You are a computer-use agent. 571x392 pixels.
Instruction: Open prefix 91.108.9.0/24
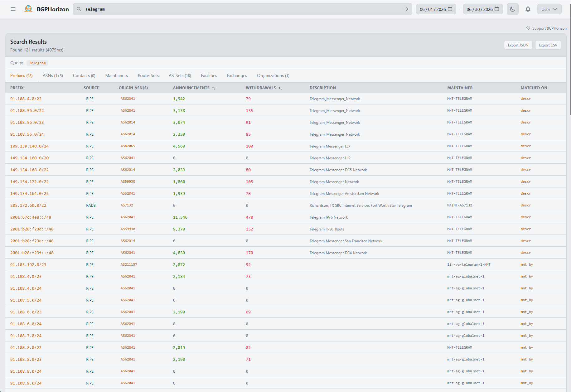tap(26, 383)
